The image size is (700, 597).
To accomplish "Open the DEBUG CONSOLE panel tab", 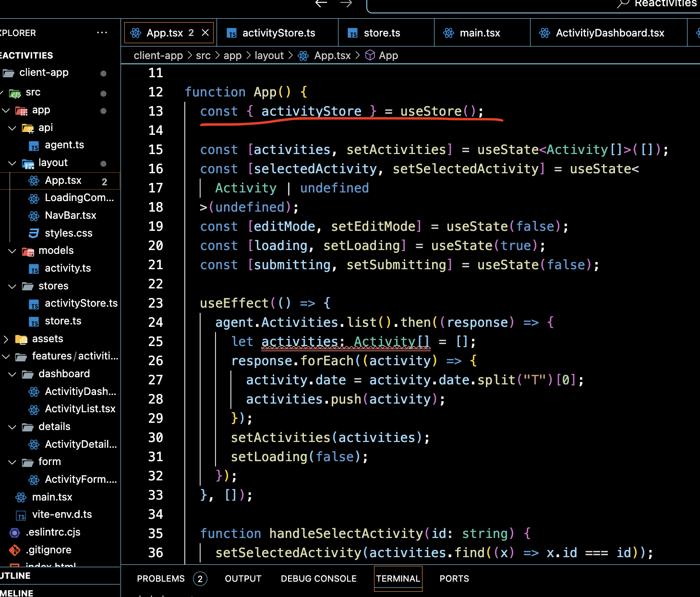I will 319,579.
